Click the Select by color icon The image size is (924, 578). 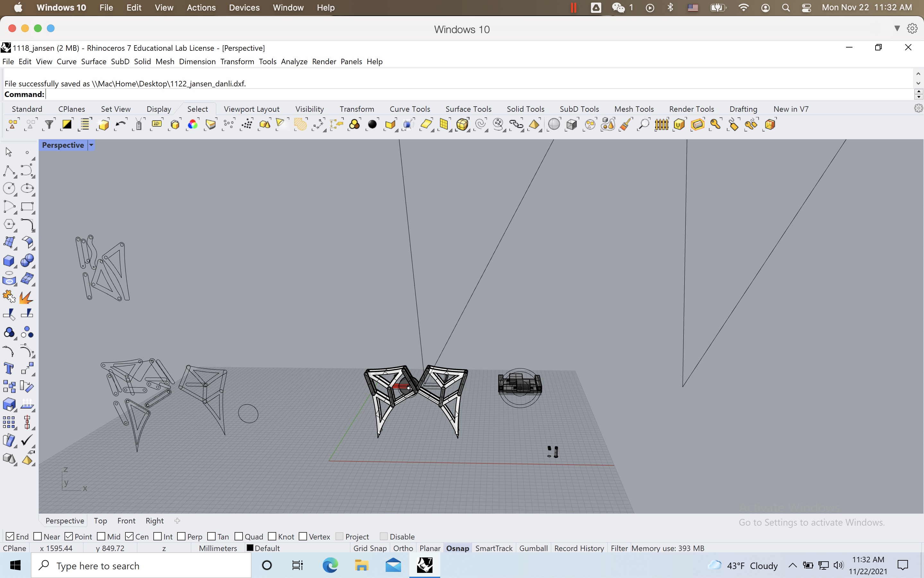coord(193,125)
